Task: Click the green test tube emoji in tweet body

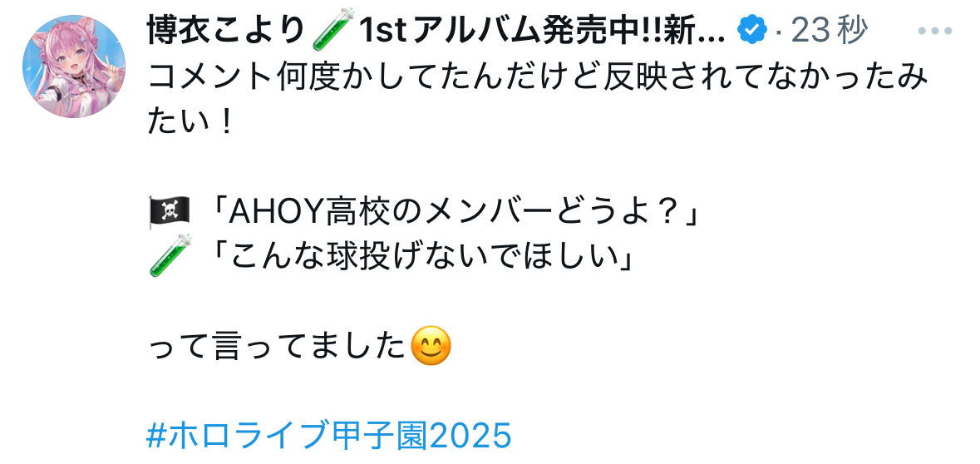Action: click(168, 256)
